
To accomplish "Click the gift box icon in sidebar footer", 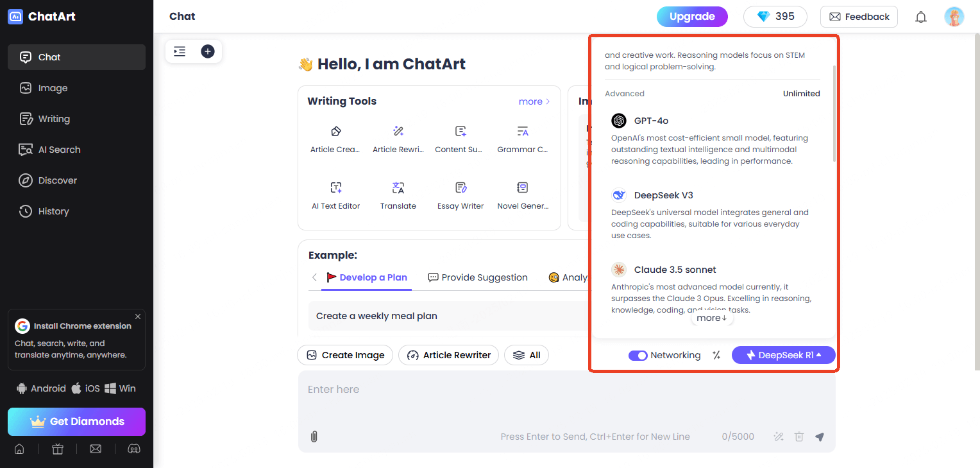I will [58, 449].
